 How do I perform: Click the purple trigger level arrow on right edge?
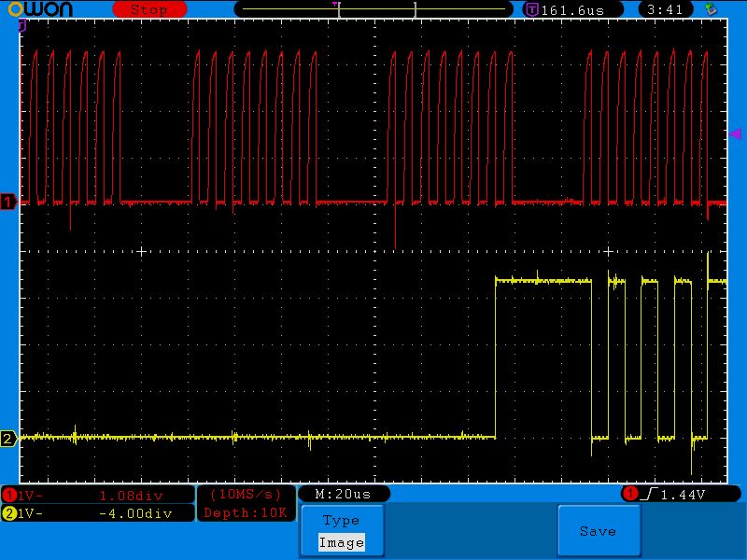pos(735,134)
